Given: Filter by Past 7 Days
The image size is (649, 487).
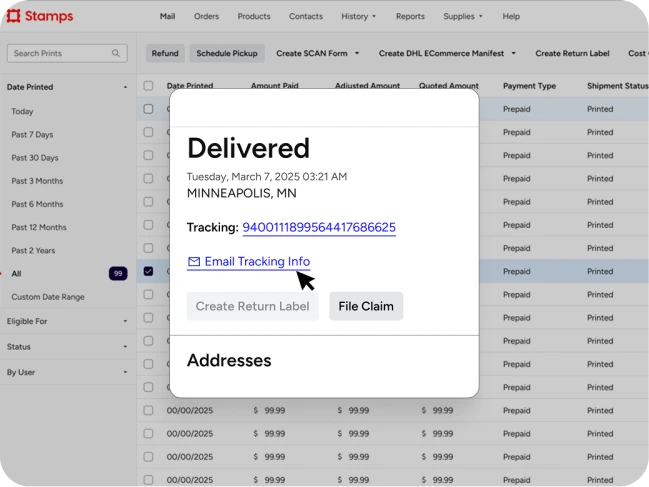Looking at the screenshot, I should click(x=32, y=134).
